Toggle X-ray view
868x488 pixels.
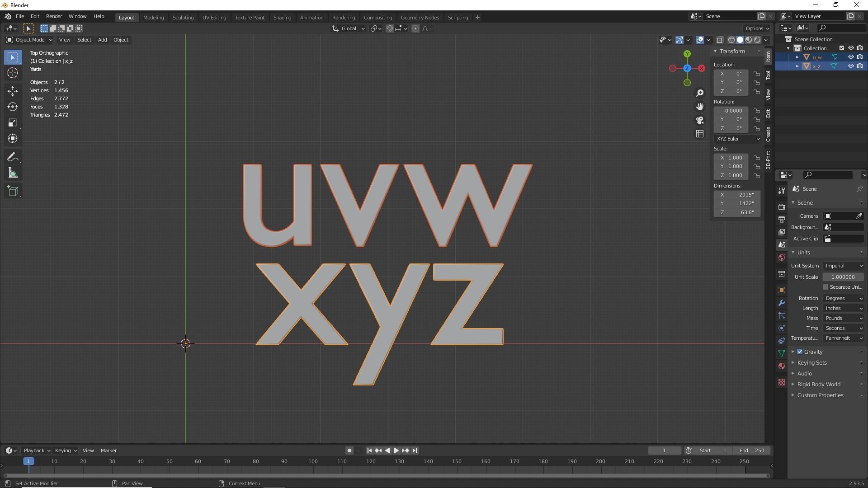720,40
